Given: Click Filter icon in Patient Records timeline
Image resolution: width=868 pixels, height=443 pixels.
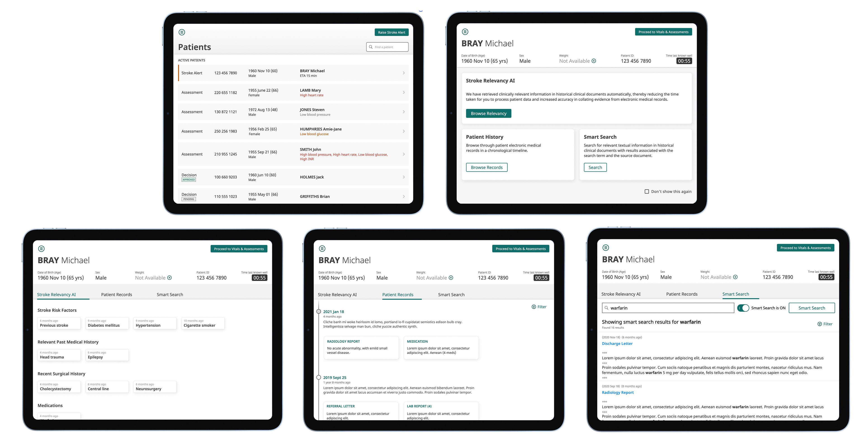Looking at the screenshot, I should pyautogui.click(x=534, y=307).
